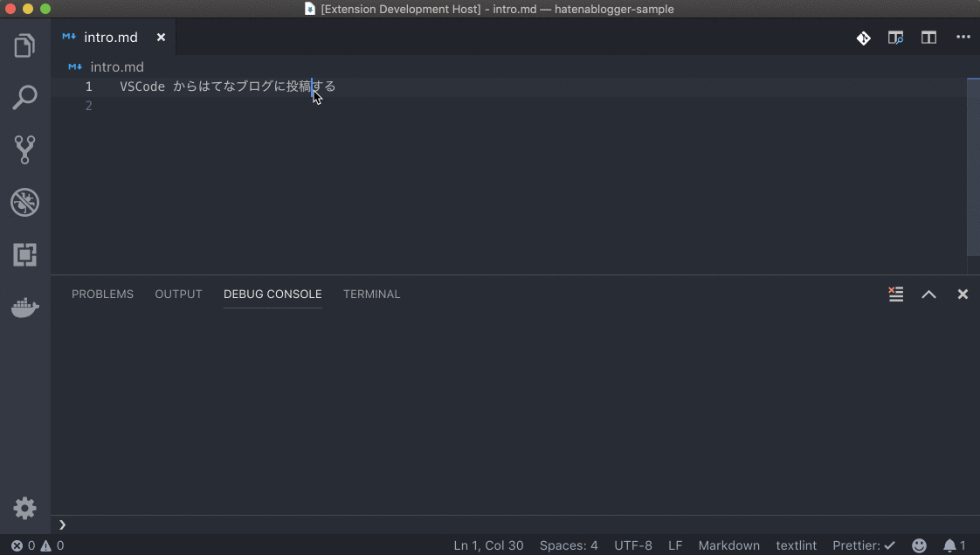Click line number 2 in the gutter
The height and width of the screenshot is (555, 980).
pyautogui.click(x=89, y=106)
